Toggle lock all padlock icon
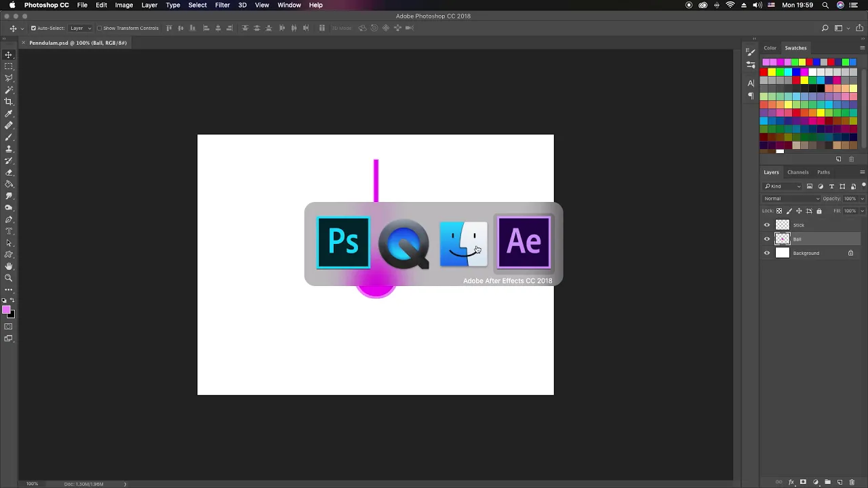This screenshot has width=868, height=488. click(818, 211)
